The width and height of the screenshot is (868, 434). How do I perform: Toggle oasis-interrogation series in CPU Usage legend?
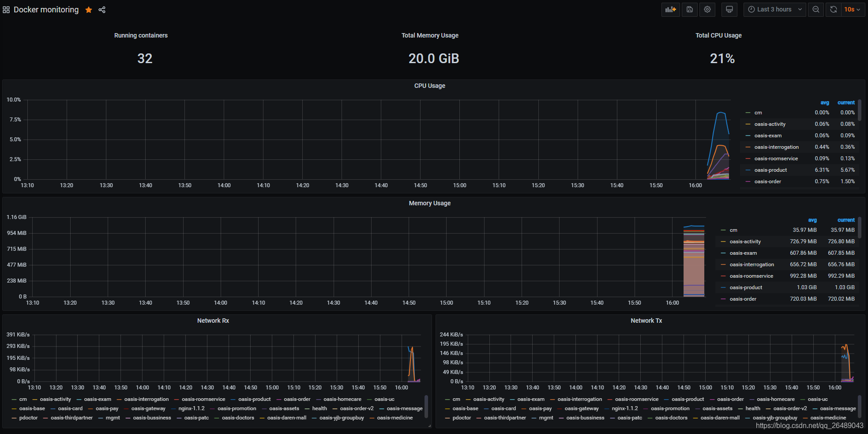tap(777, 147)
